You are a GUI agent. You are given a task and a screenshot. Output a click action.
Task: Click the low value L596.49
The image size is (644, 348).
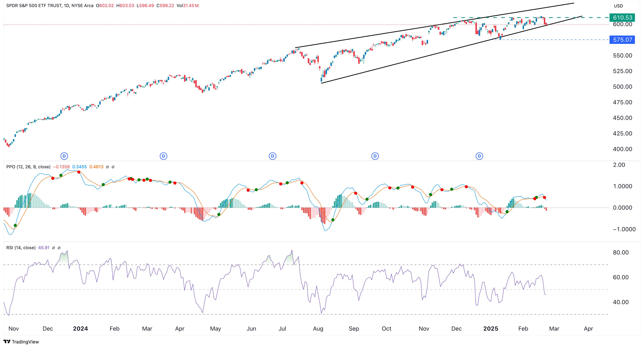(x=145, y=5)
